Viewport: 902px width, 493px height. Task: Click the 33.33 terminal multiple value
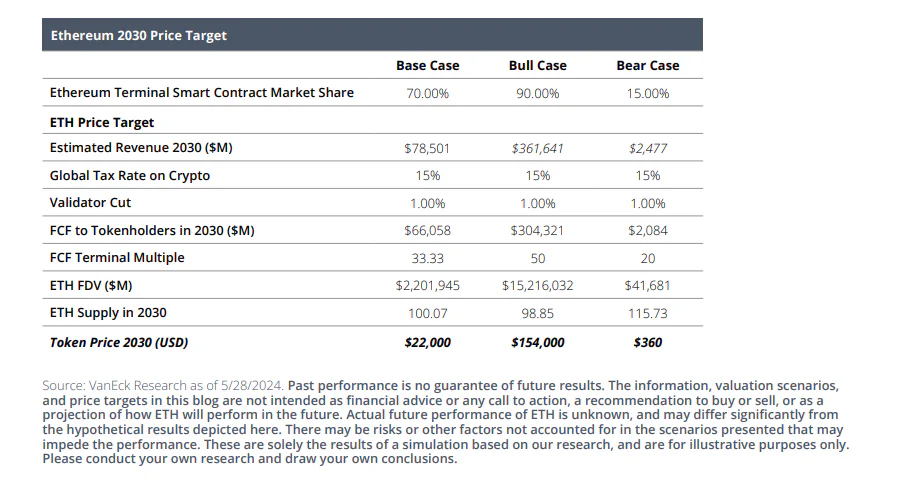[x=427, y=258]
